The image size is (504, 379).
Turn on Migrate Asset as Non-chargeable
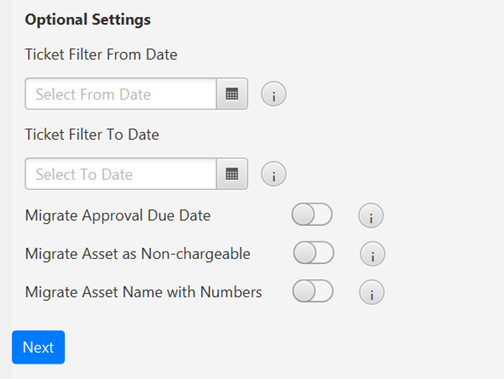point(313,253)
